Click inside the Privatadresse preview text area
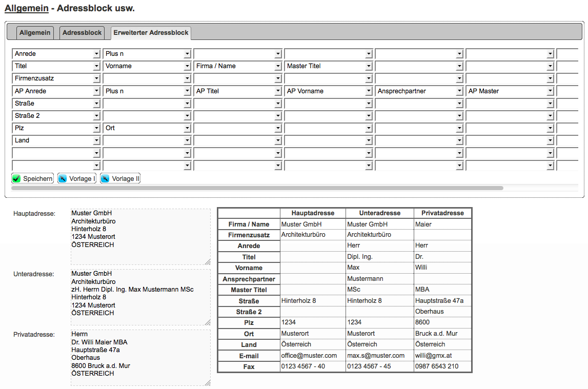 click(140, 357)
